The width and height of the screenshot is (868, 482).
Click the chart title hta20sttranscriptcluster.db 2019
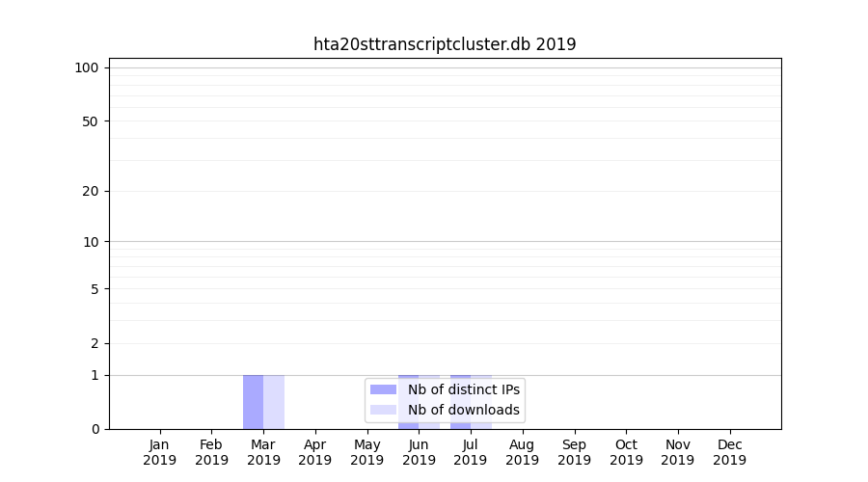(445, 44)
